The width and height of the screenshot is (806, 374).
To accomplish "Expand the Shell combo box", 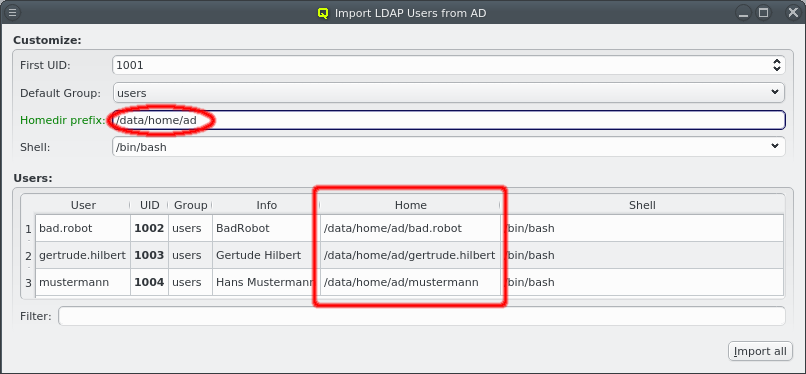I will point(449,147).
